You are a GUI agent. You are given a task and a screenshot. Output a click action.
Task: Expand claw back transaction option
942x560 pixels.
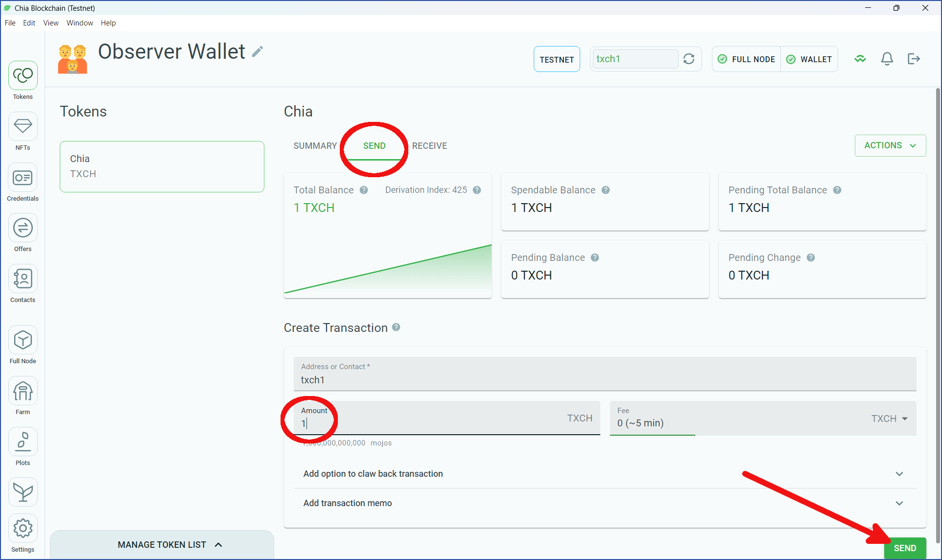[605, 474]
